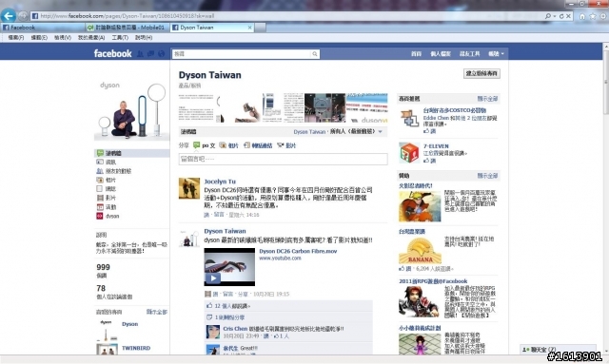Click the 1 share row under the video post
609x364 pixels.
[288, 317]
